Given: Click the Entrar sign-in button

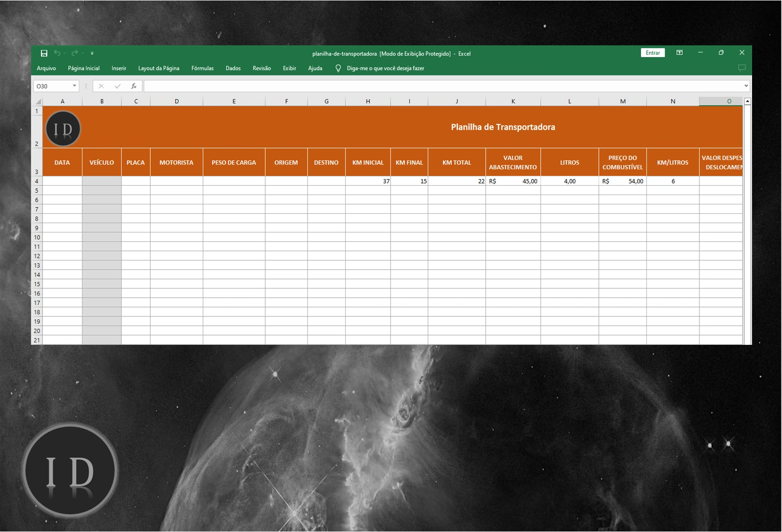Looking at the screenshot, I should tap(652, 53).
